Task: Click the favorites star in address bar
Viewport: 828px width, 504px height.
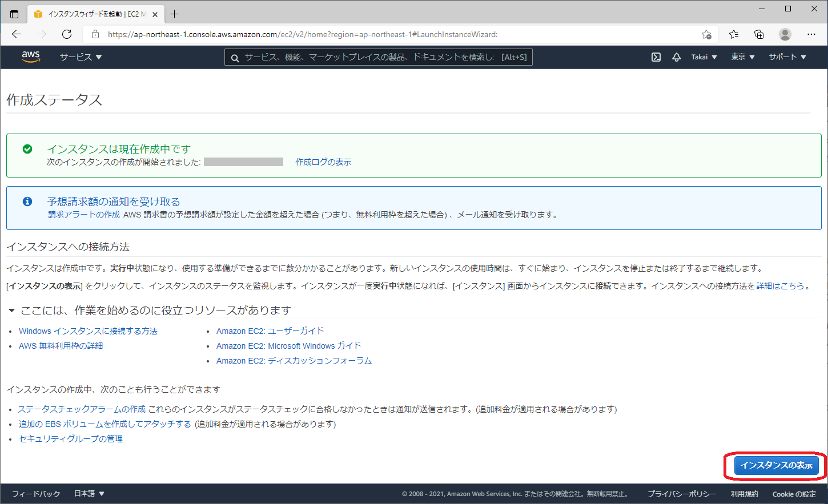Action: (733, 34)
